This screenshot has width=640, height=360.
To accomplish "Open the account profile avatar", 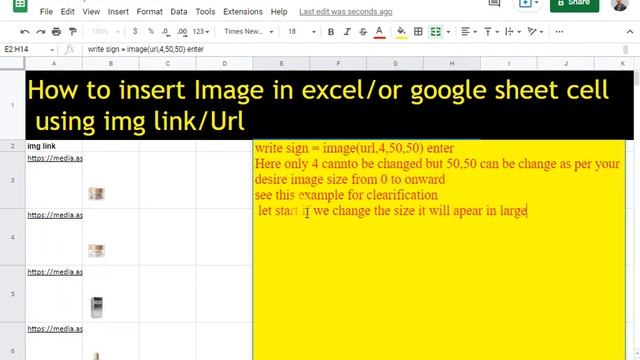I will click(620, 4).
